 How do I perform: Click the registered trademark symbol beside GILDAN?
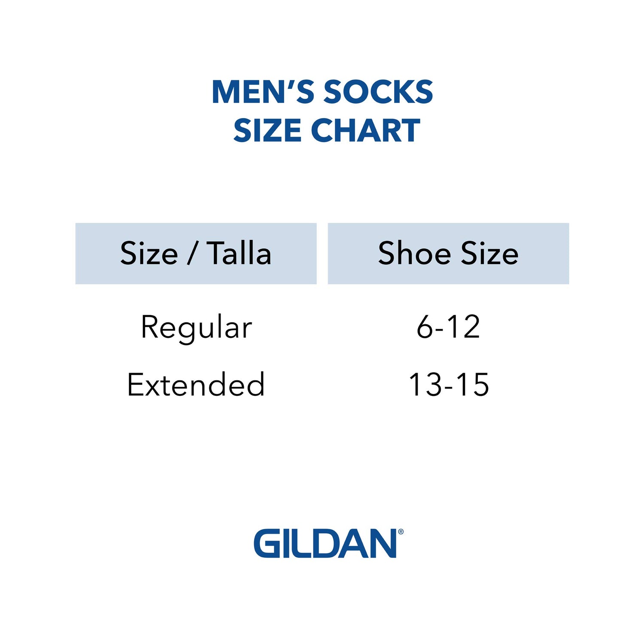click(401, 532)
